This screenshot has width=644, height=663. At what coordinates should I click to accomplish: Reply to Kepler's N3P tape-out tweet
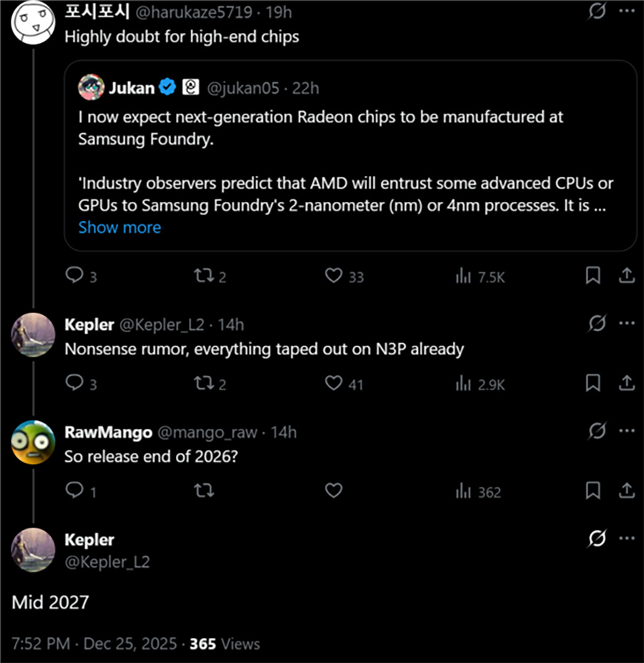point(75,384)
